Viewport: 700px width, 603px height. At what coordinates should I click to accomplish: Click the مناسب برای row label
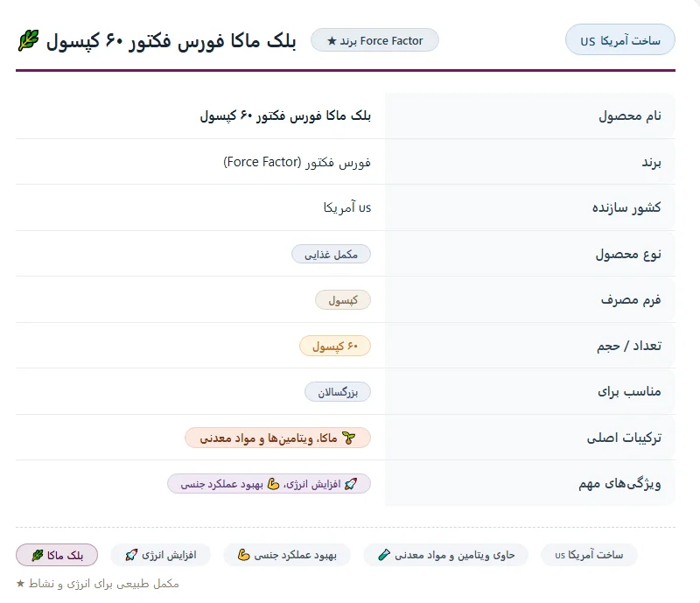pos(629,392)
